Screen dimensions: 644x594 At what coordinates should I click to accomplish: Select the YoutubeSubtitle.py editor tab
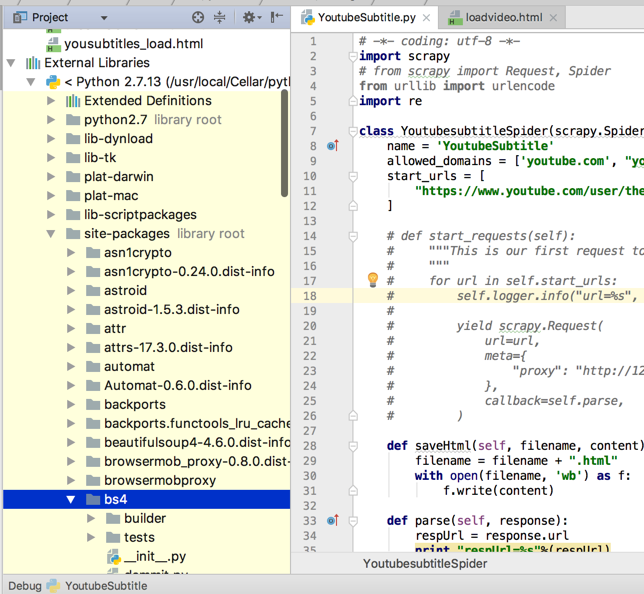(365, 18)
